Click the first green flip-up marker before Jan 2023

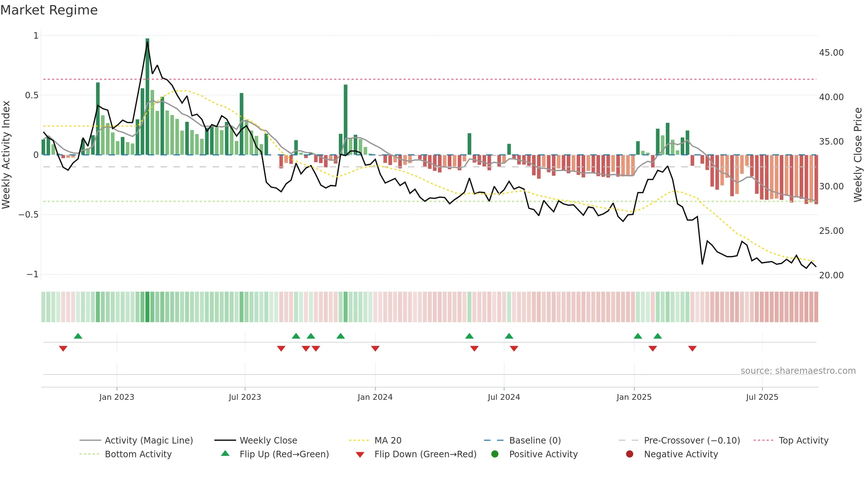(78, 336)
